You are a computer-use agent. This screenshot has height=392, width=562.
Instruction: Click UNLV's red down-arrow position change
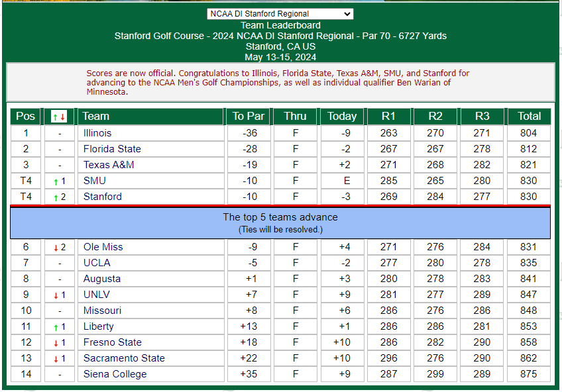tap(56, 295)
